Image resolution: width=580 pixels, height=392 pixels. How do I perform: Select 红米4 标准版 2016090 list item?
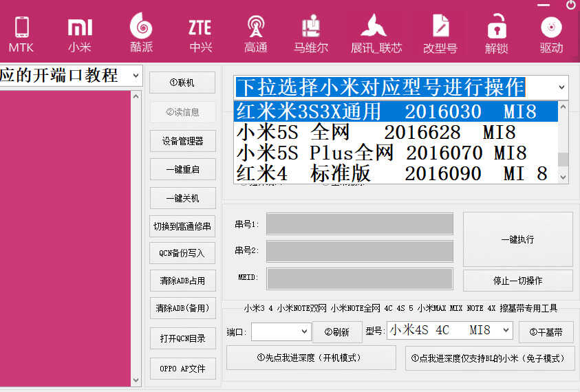click(396, 173)
